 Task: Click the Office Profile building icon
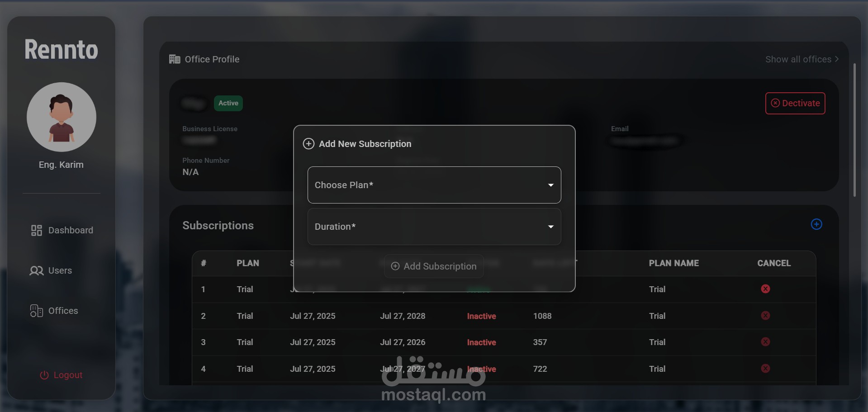[175, 59]
